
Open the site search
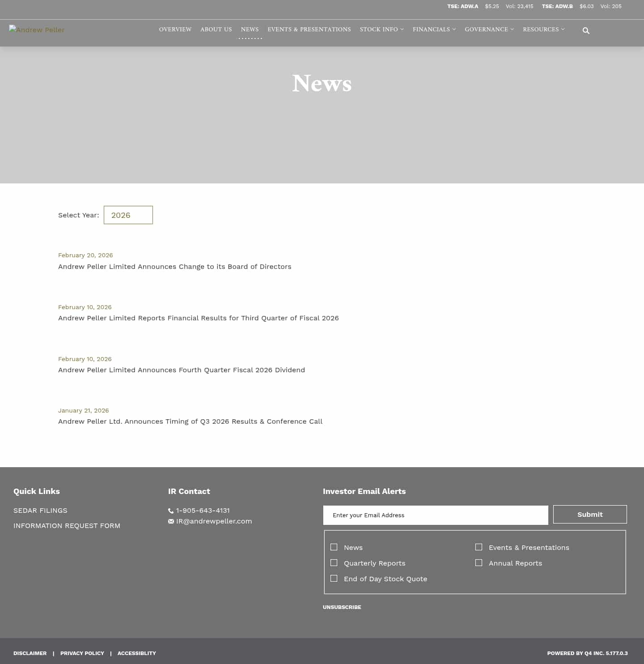[586, 30]
